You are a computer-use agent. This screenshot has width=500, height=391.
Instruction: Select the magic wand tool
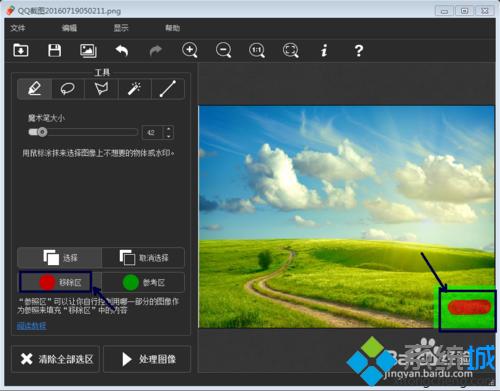[x=134, y=89]
